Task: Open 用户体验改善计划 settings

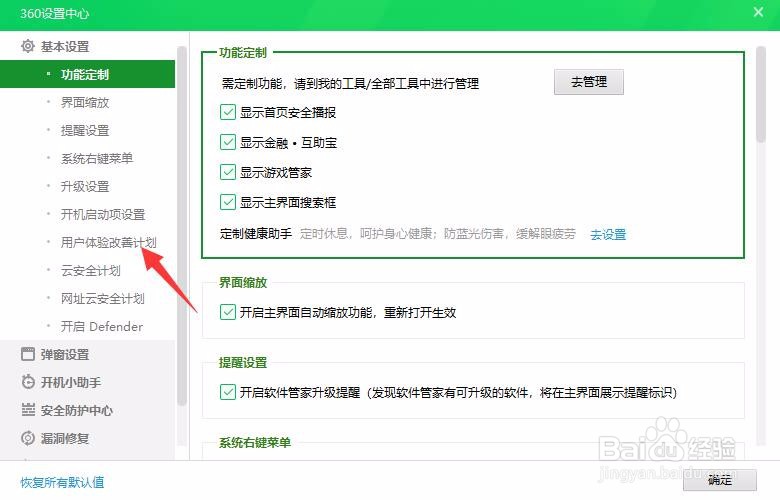Action: (108, 242)
